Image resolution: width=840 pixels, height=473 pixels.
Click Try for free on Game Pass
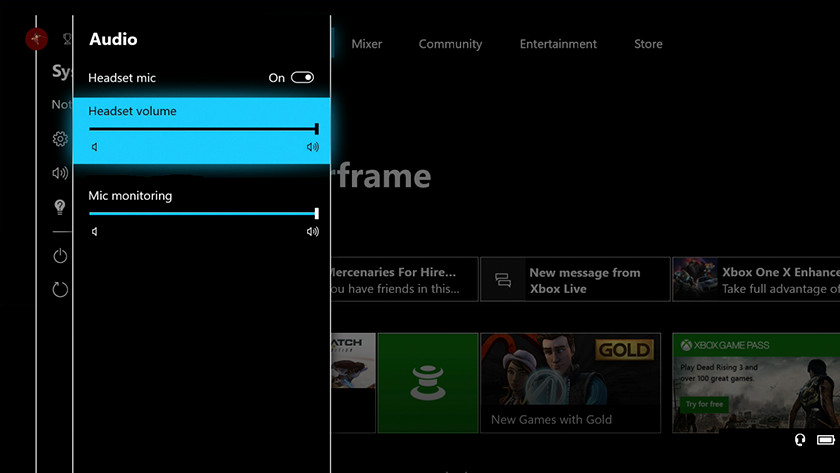click(x=704, y=404)
